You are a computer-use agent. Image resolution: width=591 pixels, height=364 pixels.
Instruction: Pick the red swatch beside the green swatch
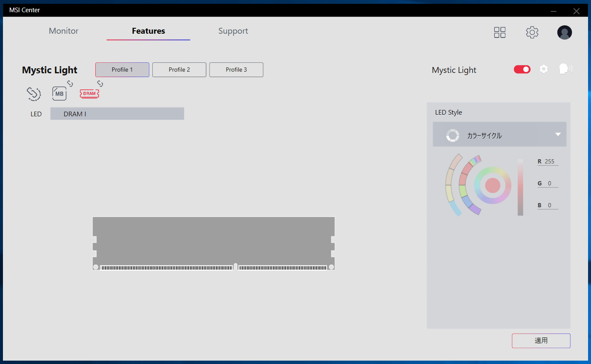pos(462,179)
